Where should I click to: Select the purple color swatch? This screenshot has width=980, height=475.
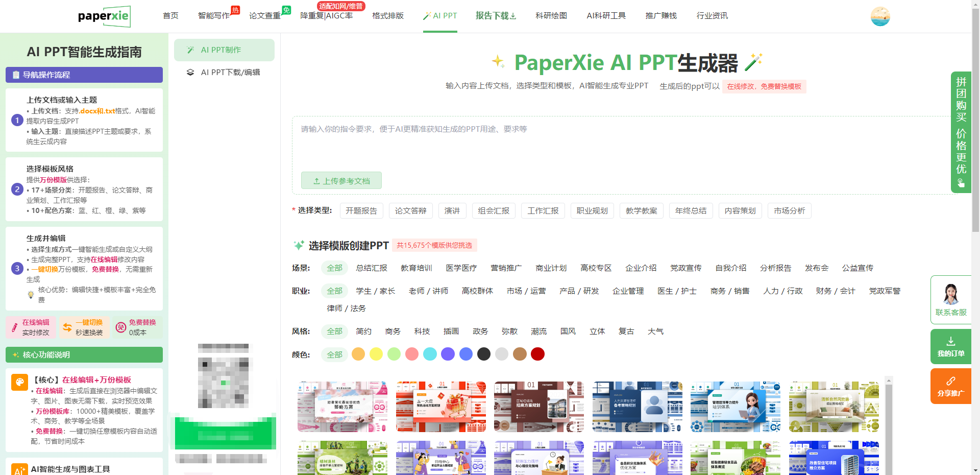pyautogui.click(x=448, y=354)
